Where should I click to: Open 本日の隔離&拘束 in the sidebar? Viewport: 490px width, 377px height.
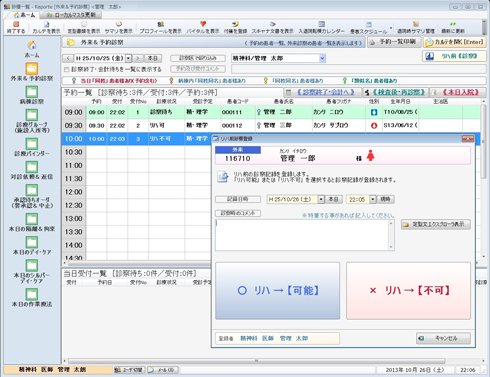pyautogui.click(x=32, y=223)
